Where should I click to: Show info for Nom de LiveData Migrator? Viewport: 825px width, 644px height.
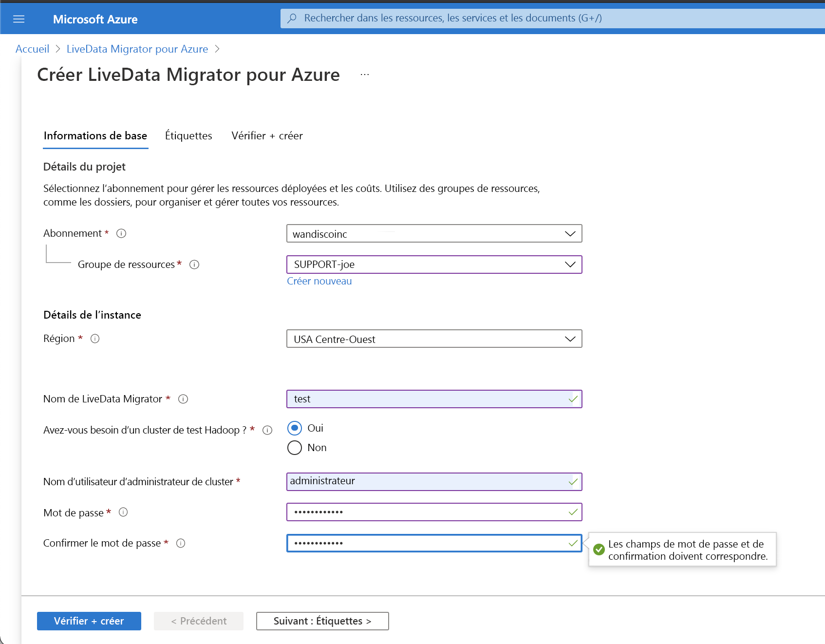click(x=183, y=399)
